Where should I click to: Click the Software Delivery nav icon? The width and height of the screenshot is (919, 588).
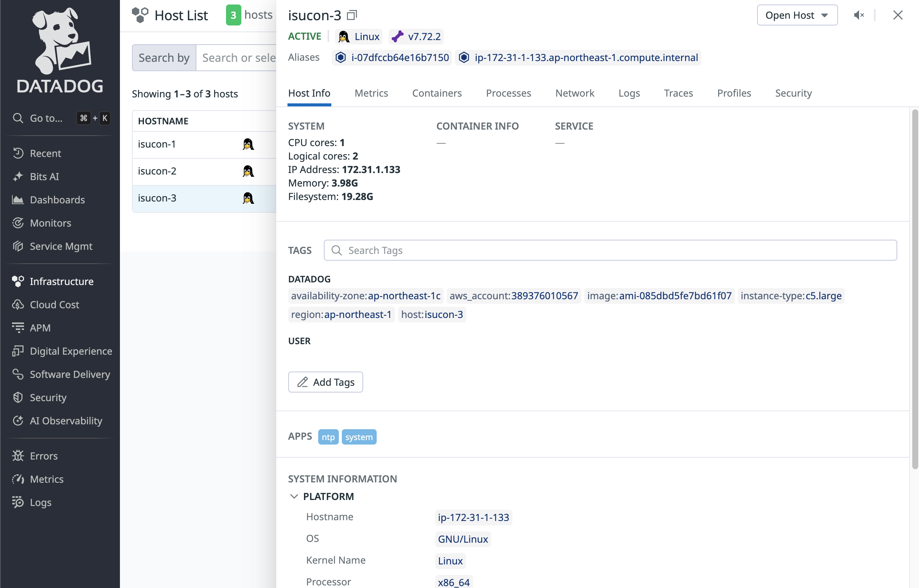tap(18, 374)
